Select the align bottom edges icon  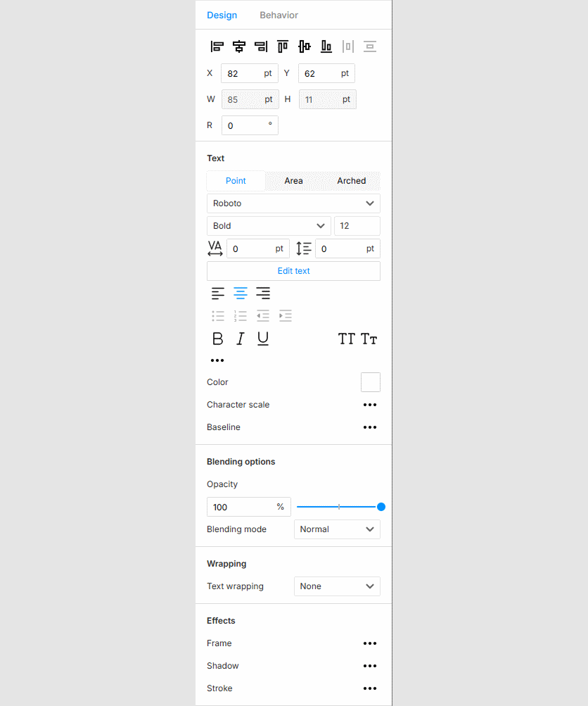[325, 46]
